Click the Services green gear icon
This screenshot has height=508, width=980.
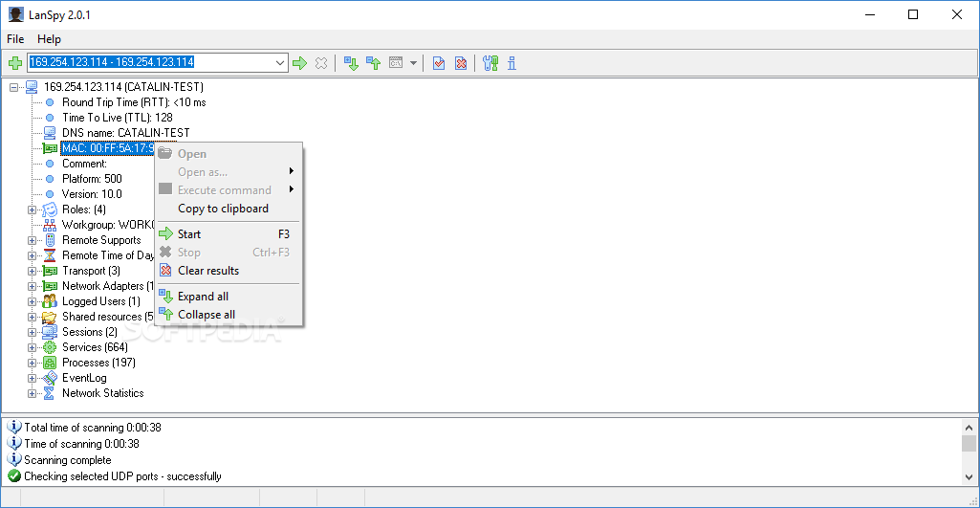[50, 347]
